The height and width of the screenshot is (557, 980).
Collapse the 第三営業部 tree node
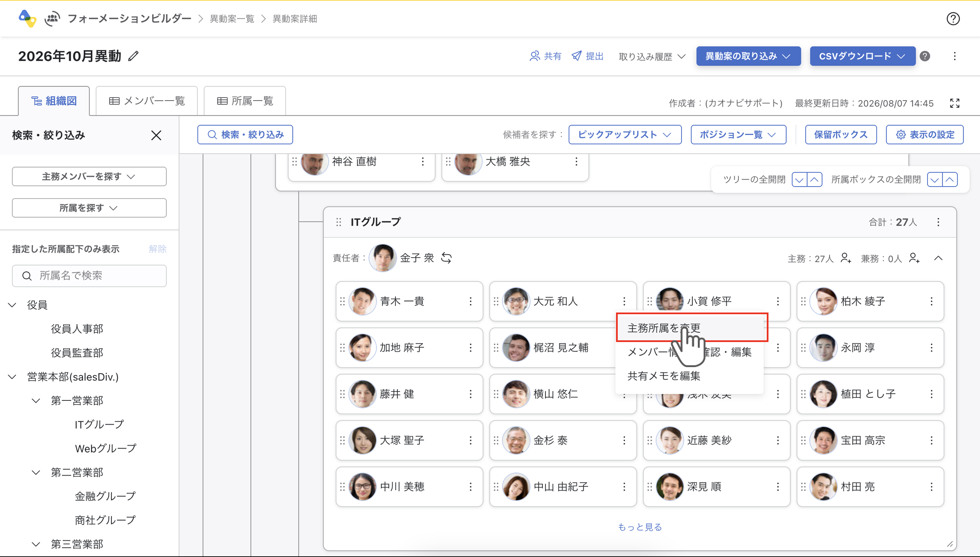(x=36, y=544)
